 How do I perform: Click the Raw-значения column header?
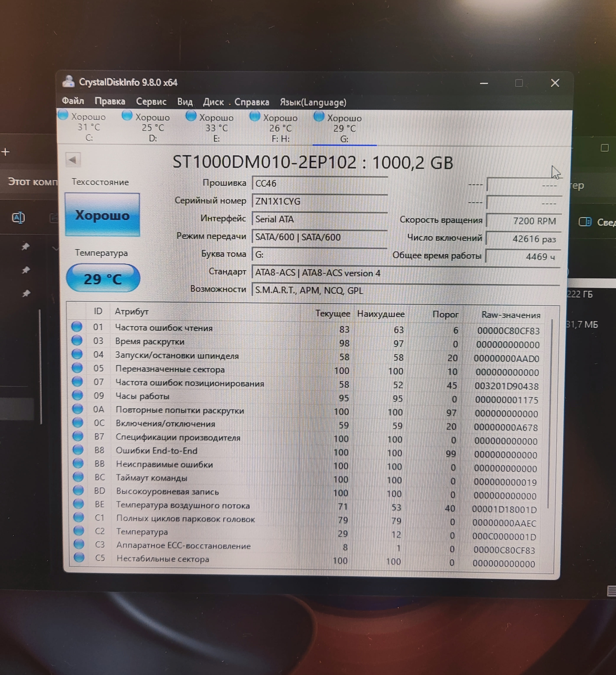(x=511, y=315)
